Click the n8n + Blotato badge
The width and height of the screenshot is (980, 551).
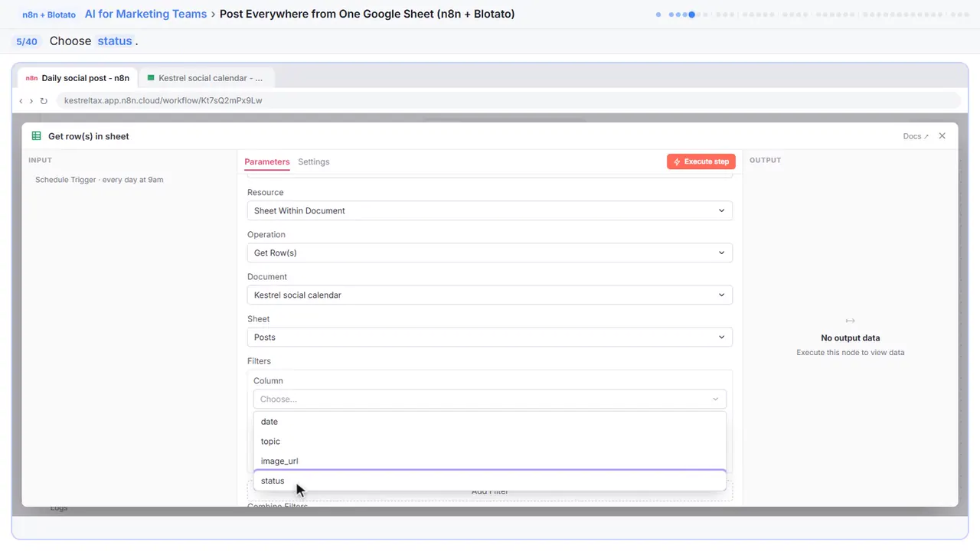point(49,15)
